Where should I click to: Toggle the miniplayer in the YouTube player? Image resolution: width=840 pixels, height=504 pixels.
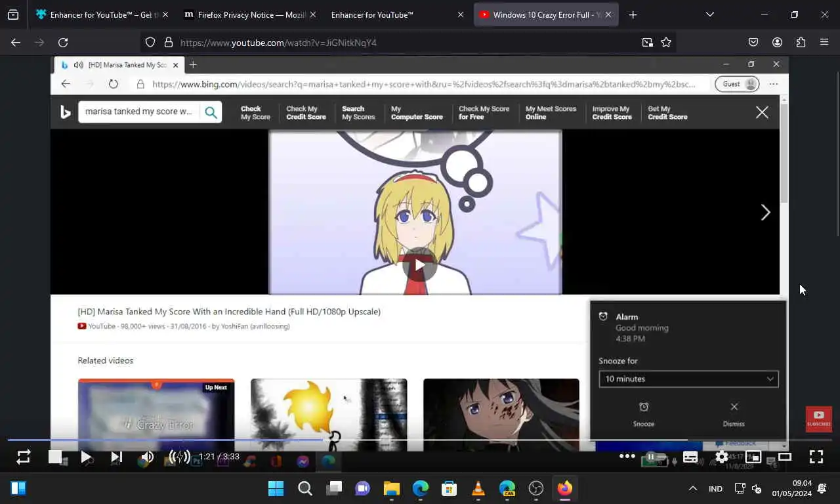click(753, 457)
